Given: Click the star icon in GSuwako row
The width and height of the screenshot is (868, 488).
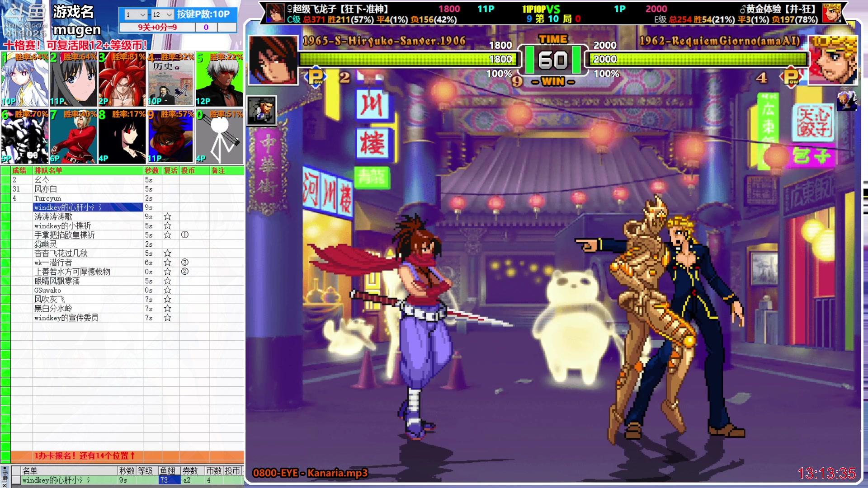Looking at the screenshot, I should 167,290.
